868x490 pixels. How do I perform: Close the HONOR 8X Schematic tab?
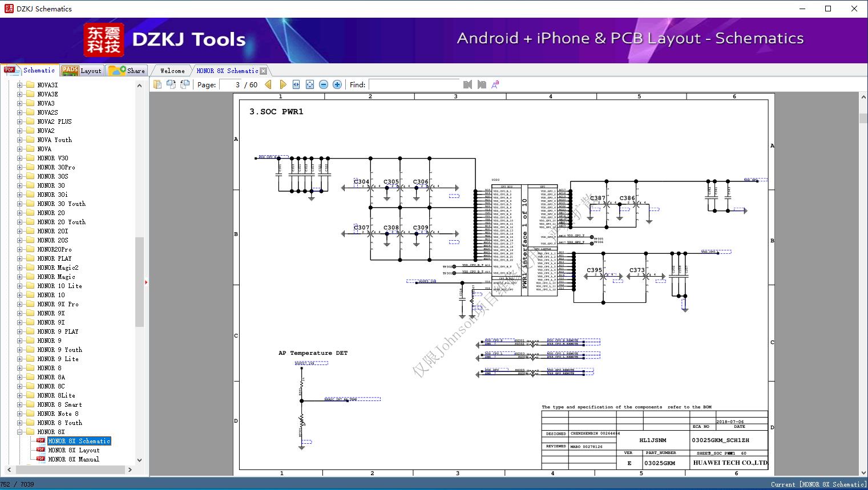[x=263, y=71]
